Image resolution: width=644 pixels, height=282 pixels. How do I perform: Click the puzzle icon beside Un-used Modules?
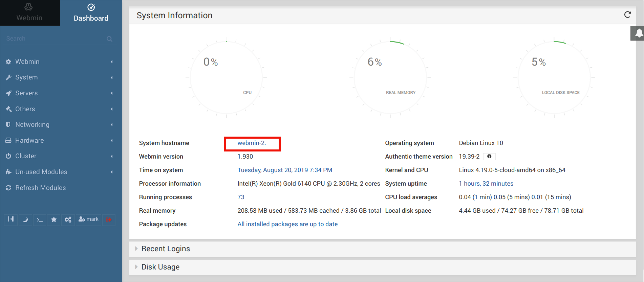point(8,172)
